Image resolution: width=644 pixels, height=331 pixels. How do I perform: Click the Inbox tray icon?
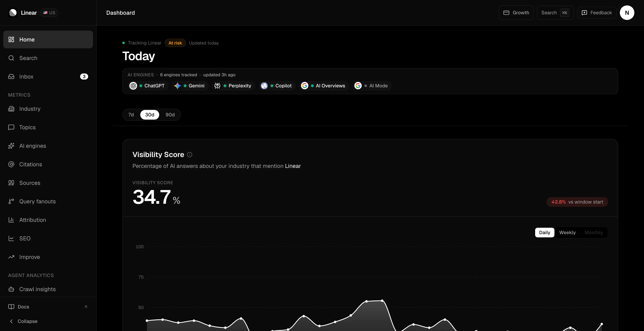pos(11,77)
